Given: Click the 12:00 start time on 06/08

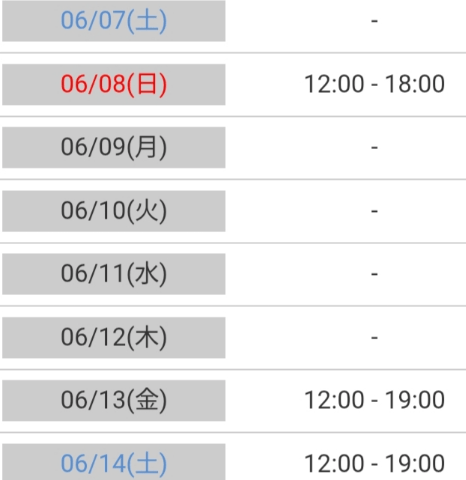Looking at the screenshot, I should coord(334,84).
